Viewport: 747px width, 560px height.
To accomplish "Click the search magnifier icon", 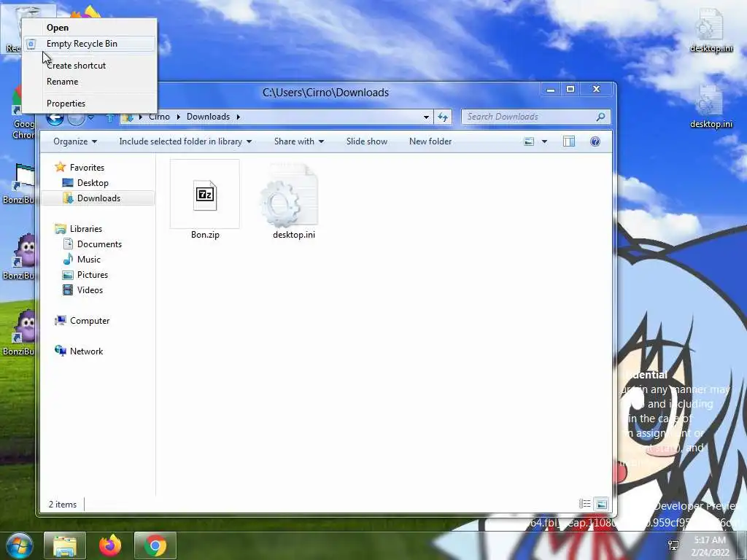I will [x=601, y=117].
